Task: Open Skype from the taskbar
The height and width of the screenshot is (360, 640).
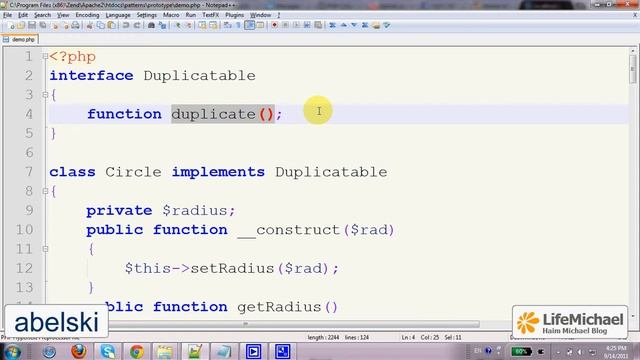Action: pyautogui.click(x=107, y=351)
